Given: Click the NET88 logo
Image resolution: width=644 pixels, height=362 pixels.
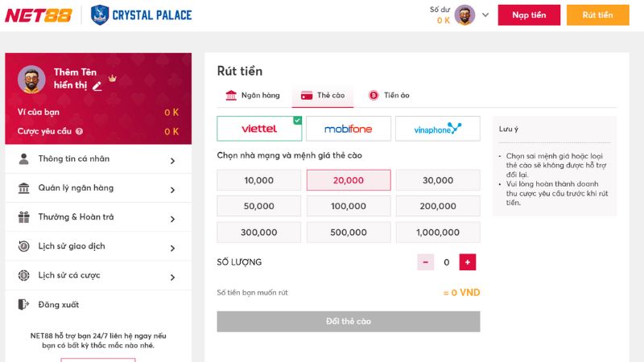Looking at the screenshot, I should 39,15.
